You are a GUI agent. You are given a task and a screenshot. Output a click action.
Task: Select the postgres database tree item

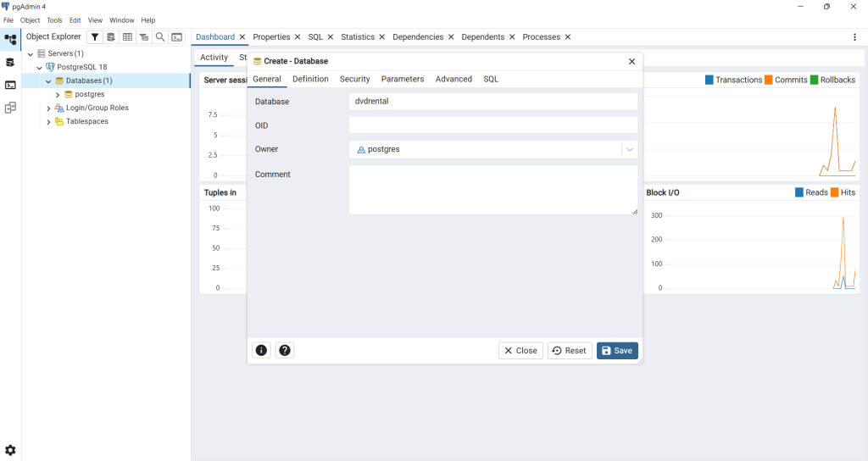pyautogui.click(x=90, y=95)
